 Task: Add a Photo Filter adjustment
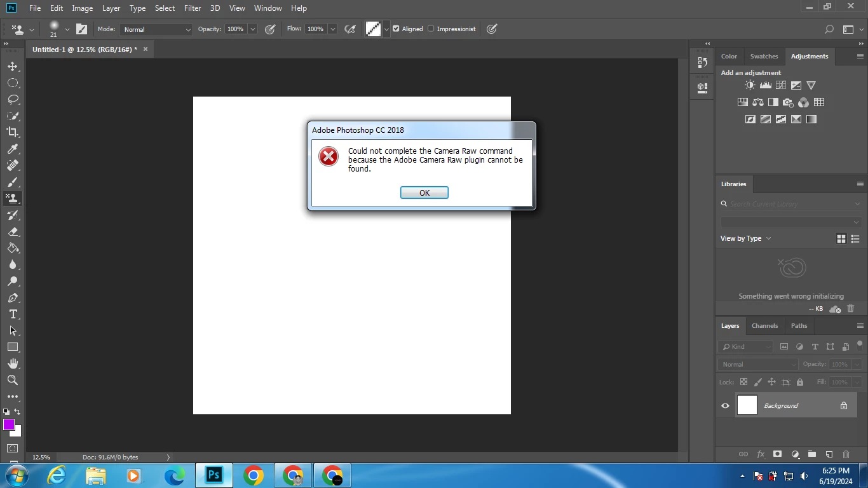[789, 102]
